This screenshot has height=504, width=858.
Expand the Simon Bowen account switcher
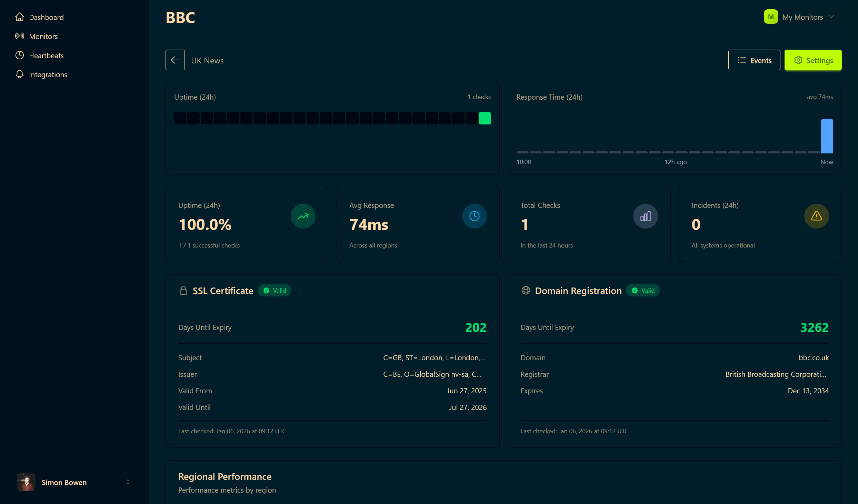[x=128, y=482]
